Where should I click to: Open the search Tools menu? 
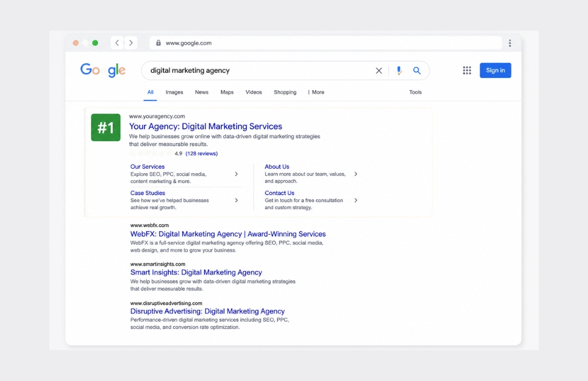415,92
